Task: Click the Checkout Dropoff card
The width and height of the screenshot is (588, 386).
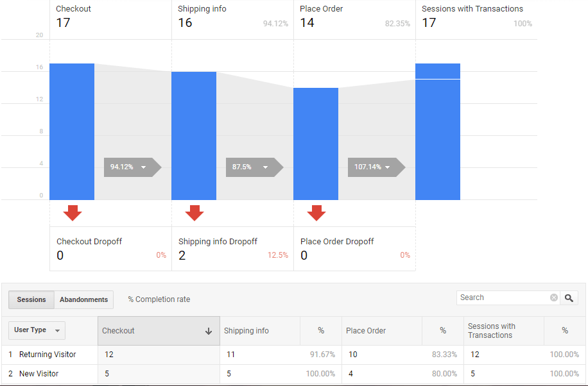Action: point(110,249)
